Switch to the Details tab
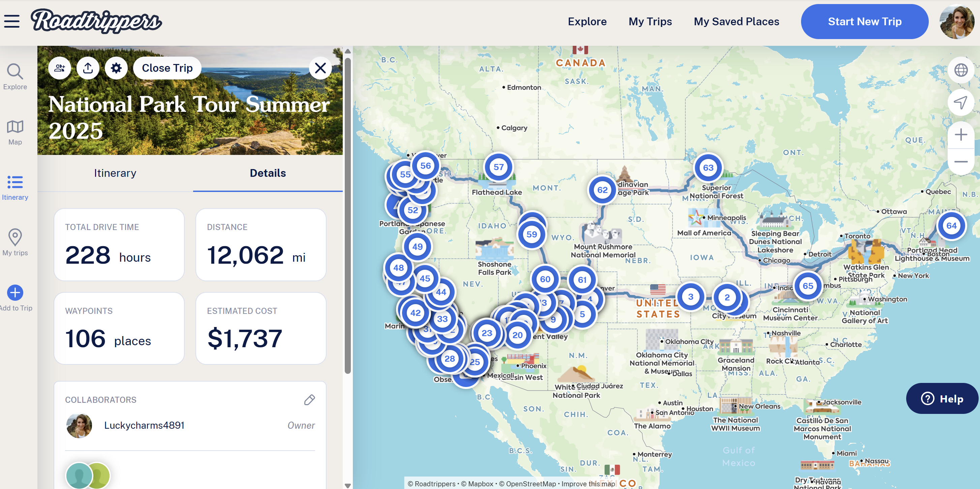The height and width of the screenshot is (489, 980). click(x=268, y=173)
